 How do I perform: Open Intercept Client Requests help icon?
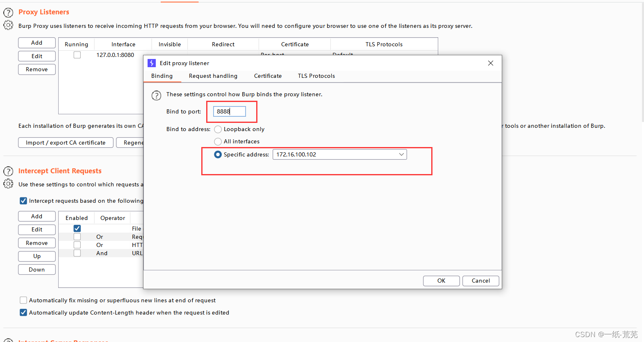8,171
